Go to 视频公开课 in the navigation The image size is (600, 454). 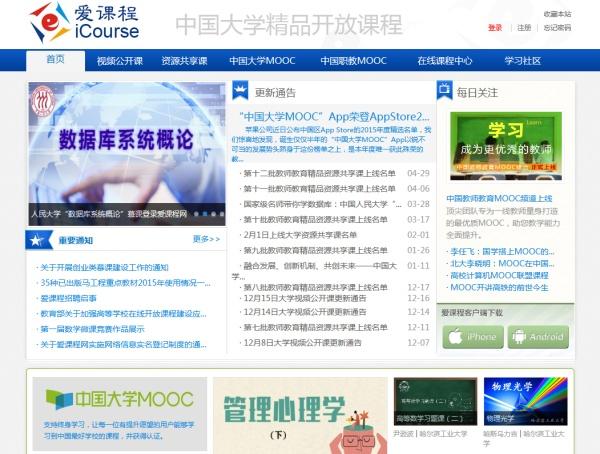pyautogui.click(x=119, y=61)
